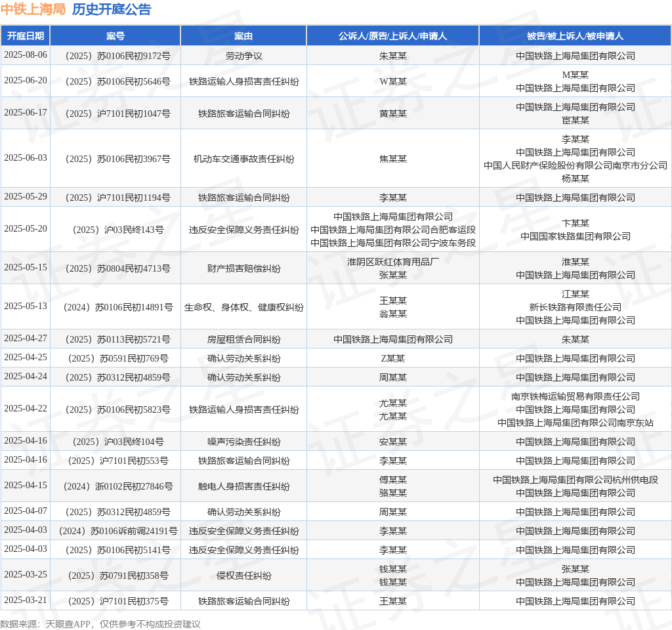The image size is (672, 630).
Task: Click the 机动车交通事故责任纠纷 cell
Action: (244, 159)
